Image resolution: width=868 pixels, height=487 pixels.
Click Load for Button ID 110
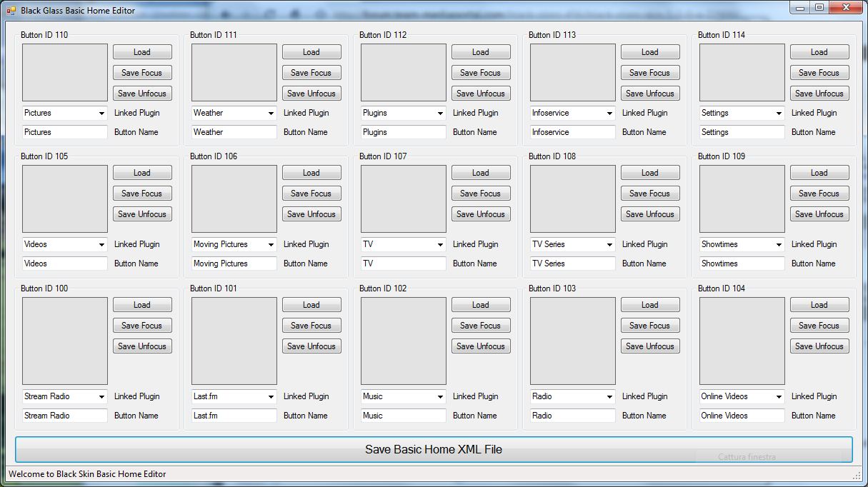[142, 52]
